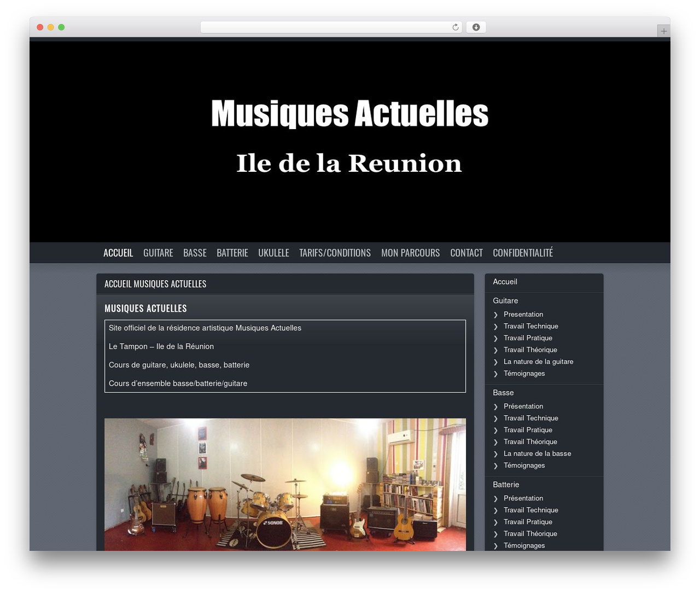The width and height of the screenshot is (700, 593).
Task: Select Travail Pratique under Batterie
Action: tap(528, 522)
